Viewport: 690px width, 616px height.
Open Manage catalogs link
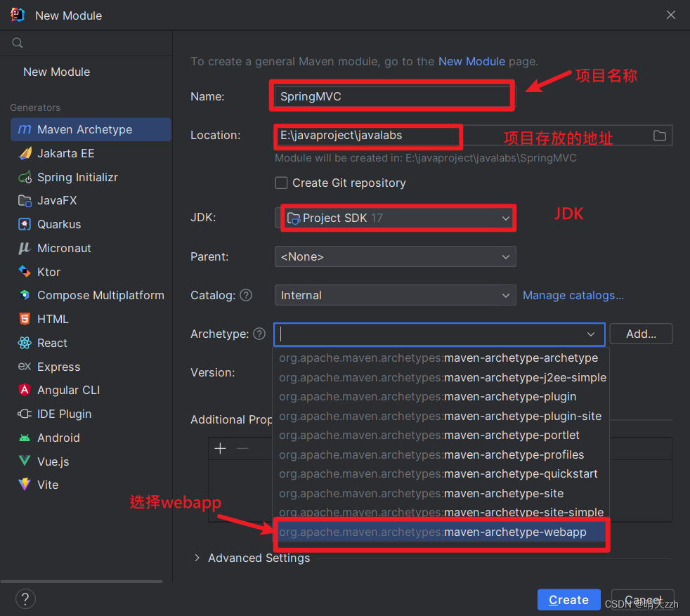tap(573, 295)
